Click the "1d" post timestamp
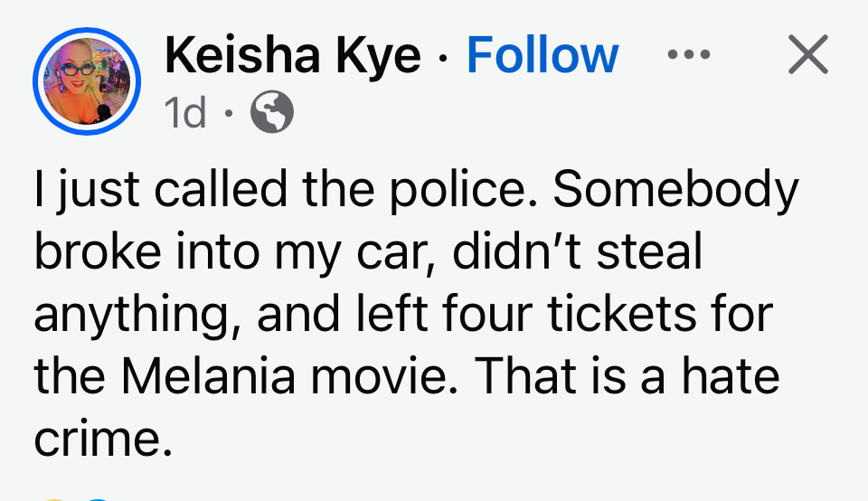Image resolution: width=868 pixels, height=501 pixels. 185,112
